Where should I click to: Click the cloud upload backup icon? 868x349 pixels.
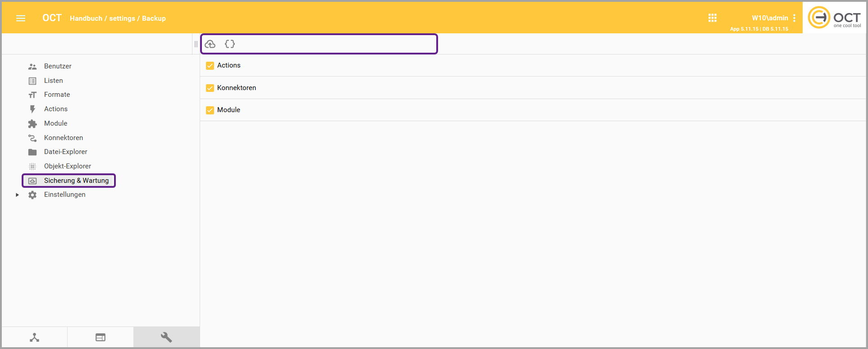tap(210, 44)
